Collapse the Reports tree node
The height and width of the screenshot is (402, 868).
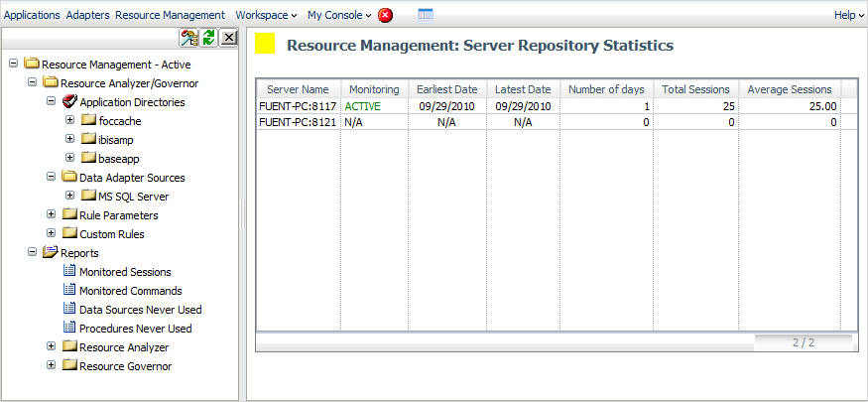coord(33,253)
